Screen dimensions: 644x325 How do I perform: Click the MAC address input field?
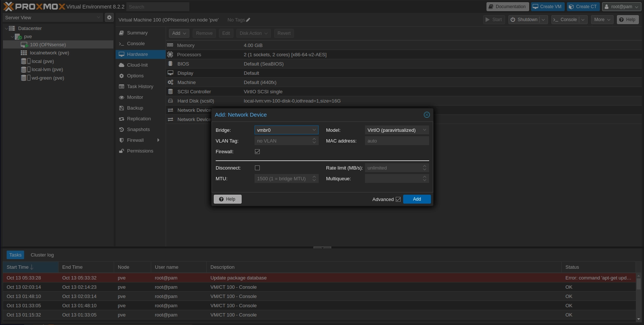pyautogui.click(x=397, y=141)
